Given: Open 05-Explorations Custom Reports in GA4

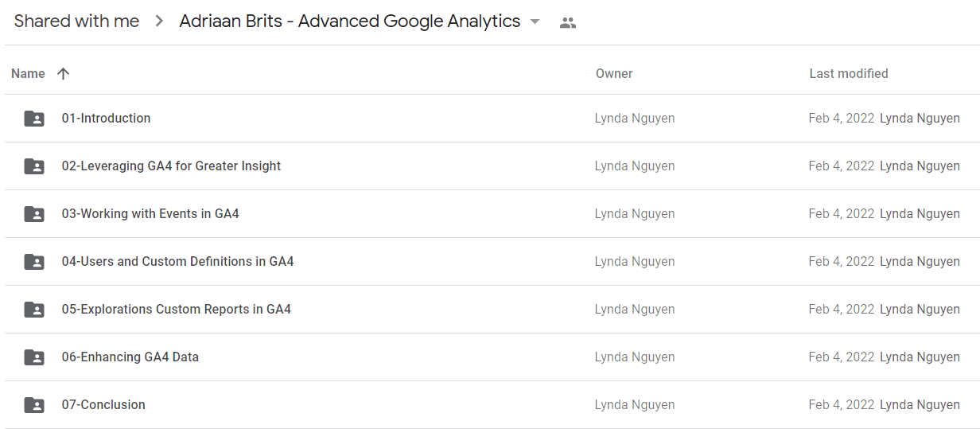Looking at the screenshot, I should (x=176, y=309).
